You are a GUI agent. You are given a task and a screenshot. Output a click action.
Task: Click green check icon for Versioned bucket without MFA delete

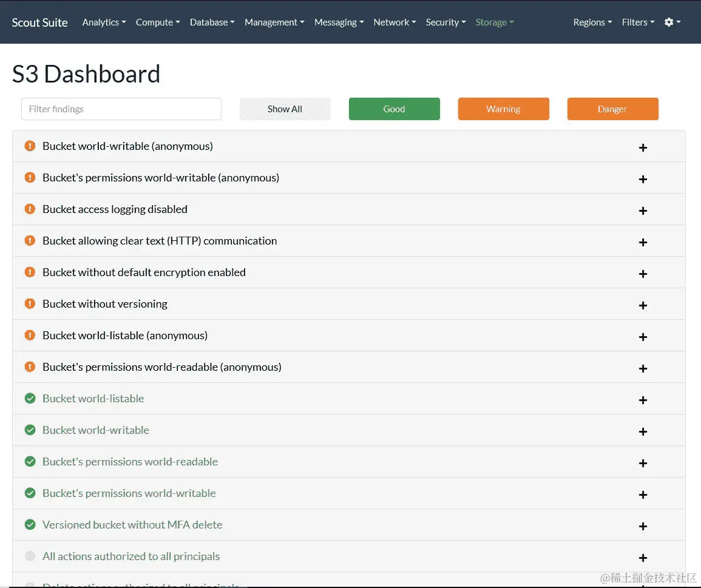[x=30, y=524]
